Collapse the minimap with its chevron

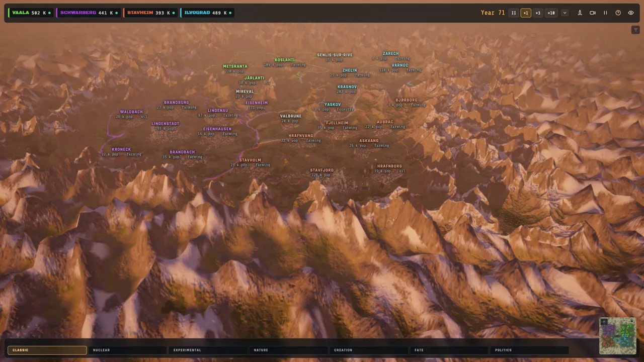(x=604, y=322)
